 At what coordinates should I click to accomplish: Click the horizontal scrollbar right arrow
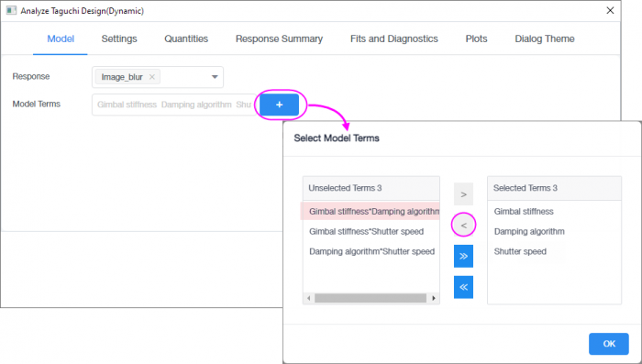tap(434, 298)
